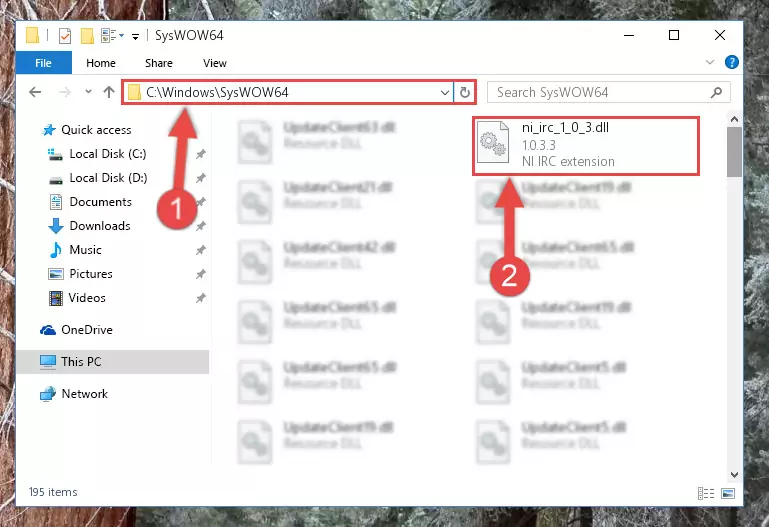Image resolution: width=769 pixels, height=527 pixels.
Task: Close the SysWOW64 window
Action: (x=719, y=35)
